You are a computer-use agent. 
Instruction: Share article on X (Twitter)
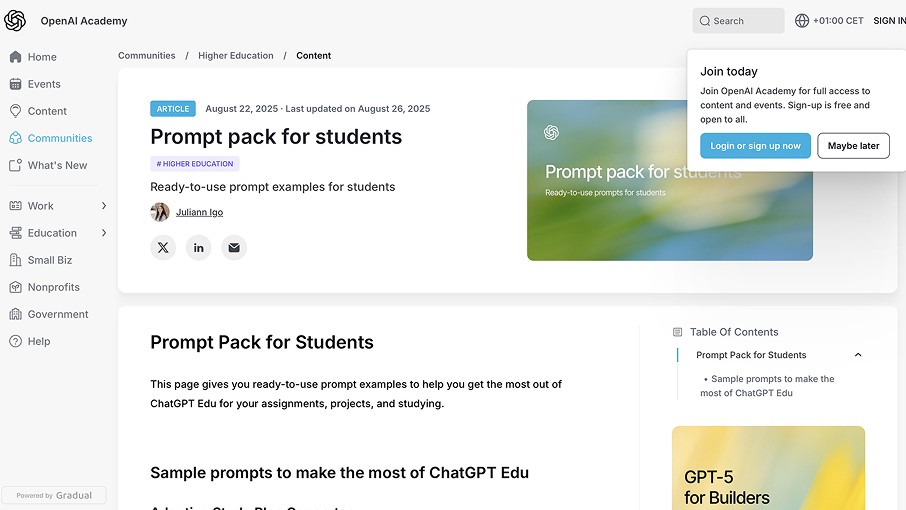coord(163,247)
